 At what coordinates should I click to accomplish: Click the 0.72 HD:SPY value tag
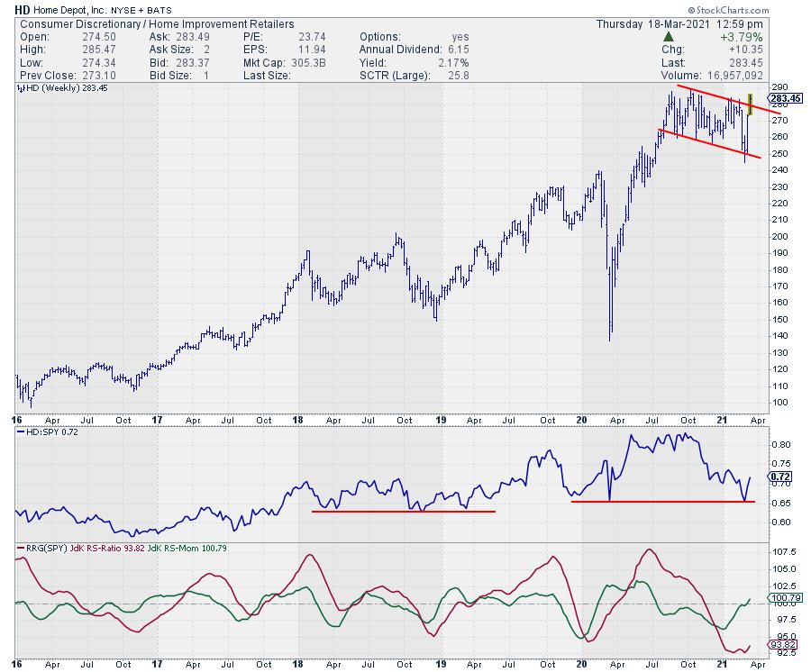point(779,475)
